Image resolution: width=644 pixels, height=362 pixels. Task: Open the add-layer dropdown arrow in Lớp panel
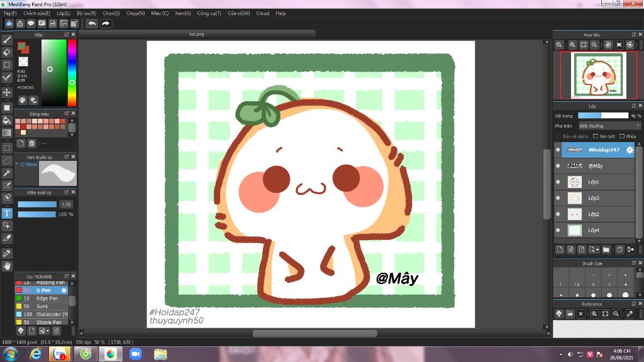pos(597,250)
